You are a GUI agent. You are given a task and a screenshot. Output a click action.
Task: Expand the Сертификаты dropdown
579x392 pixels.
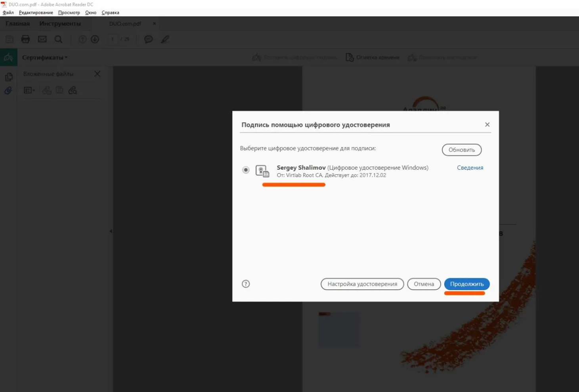[x=45, y=57]
